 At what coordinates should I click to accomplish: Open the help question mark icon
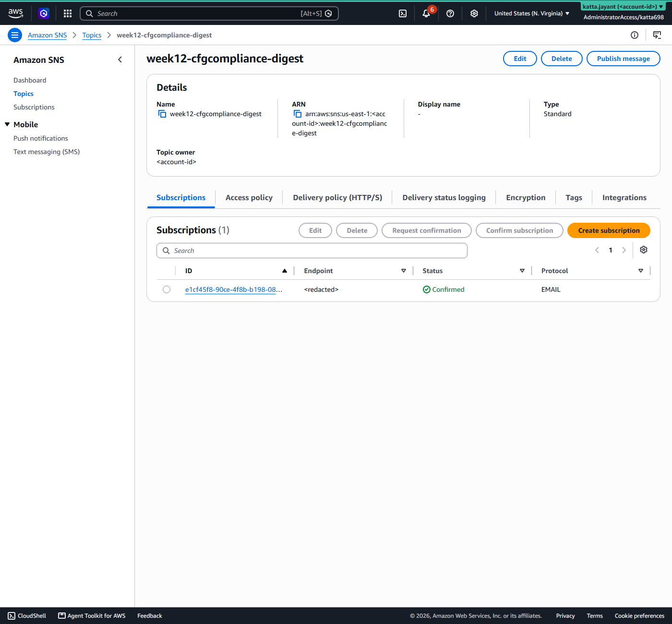click(450, 13)
